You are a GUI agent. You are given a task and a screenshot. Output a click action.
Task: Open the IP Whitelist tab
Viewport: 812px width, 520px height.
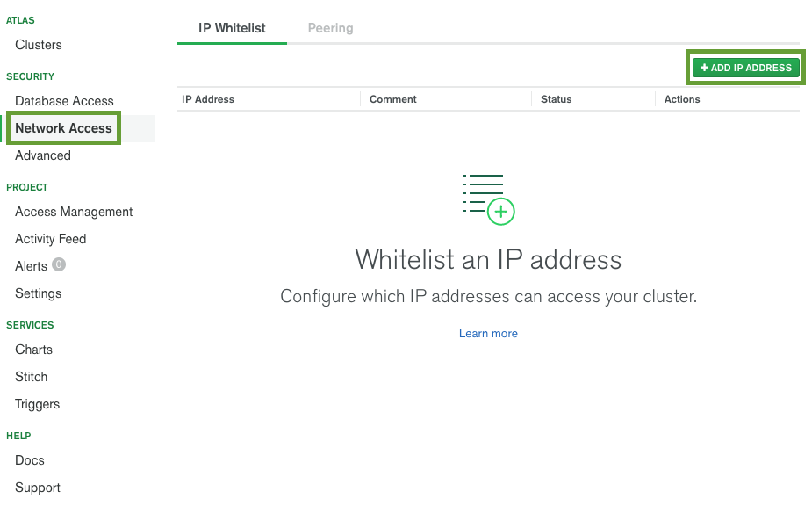click(232, 27)
